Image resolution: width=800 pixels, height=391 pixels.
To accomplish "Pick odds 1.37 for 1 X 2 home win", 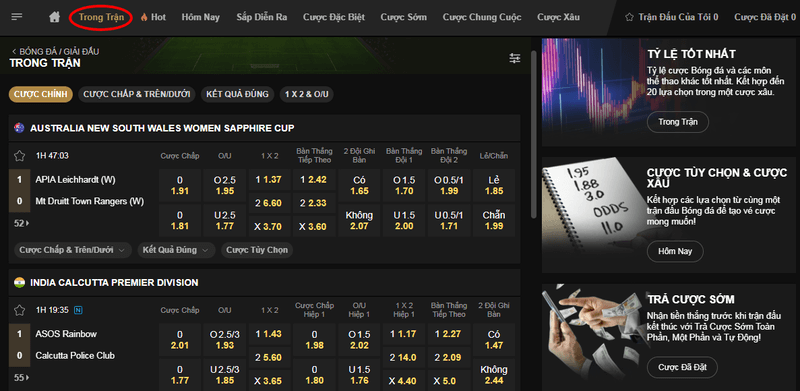I will (269, 180).
